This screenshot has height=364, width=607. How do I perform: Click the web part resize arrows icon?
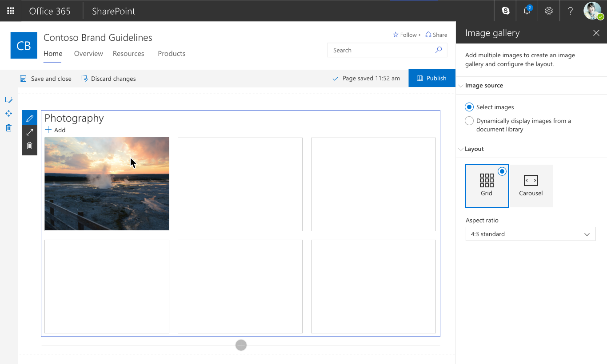point(30,132)
